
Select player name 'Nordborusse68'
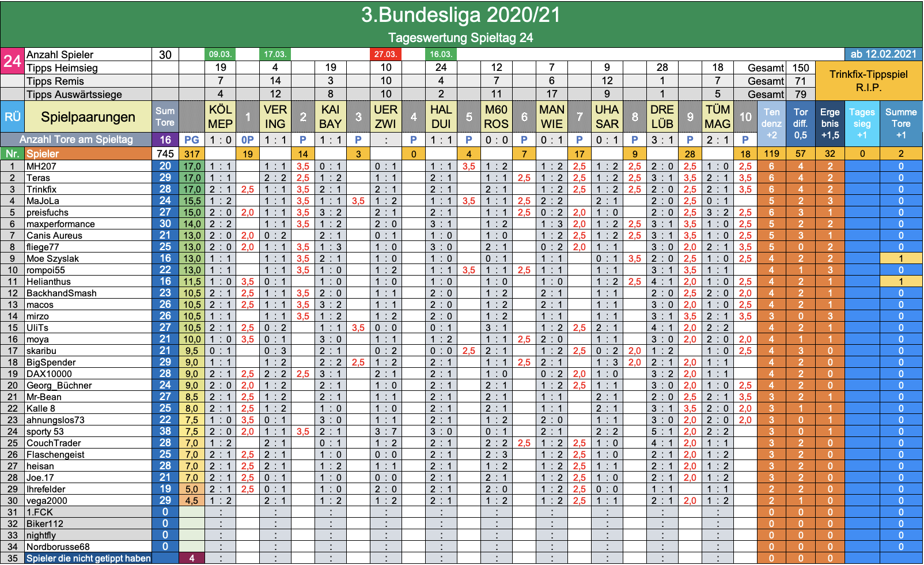tap(58, 547)
